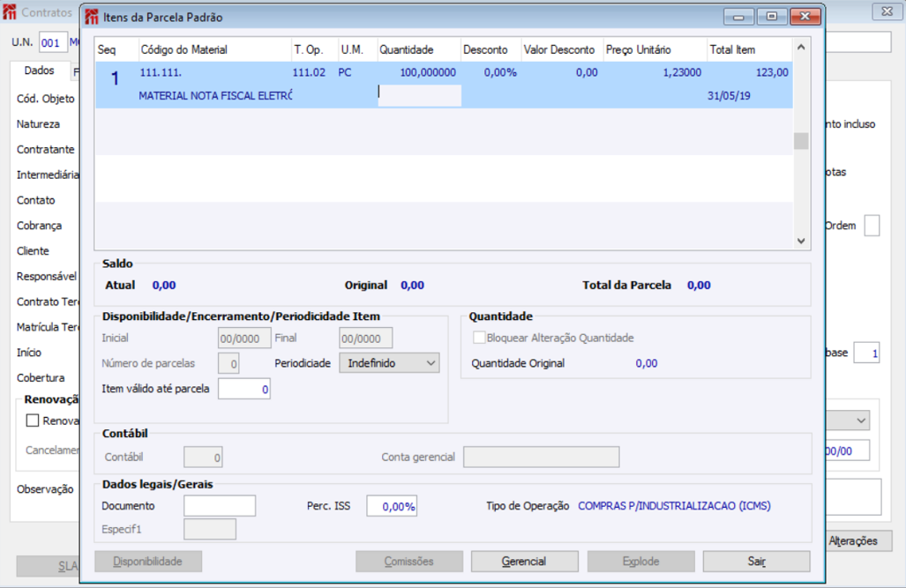Click the app logo icon in dialog title
Image resolution: width=906 pixels, height=588 pixels.
point(91,17)
